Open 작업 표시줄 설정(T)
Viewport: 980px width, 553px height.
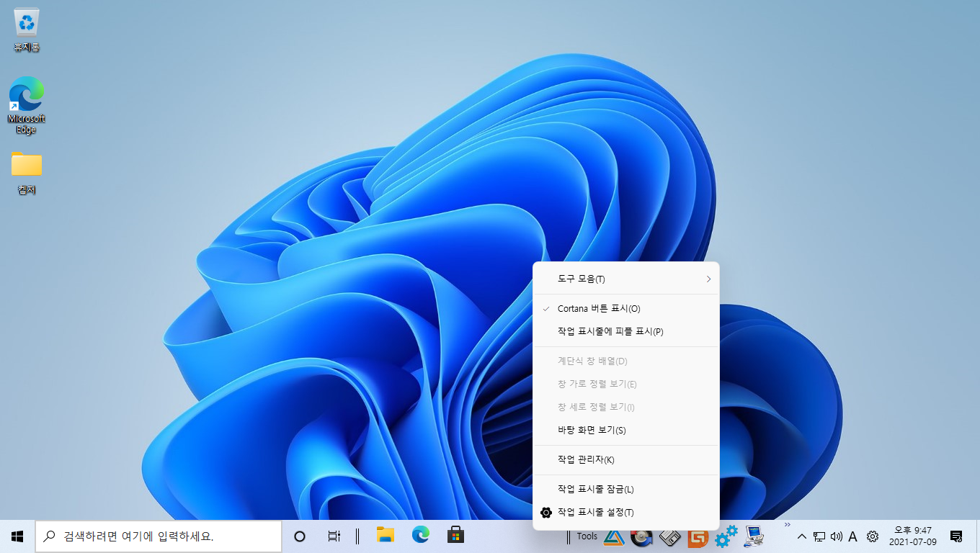[x=625, y=512]
